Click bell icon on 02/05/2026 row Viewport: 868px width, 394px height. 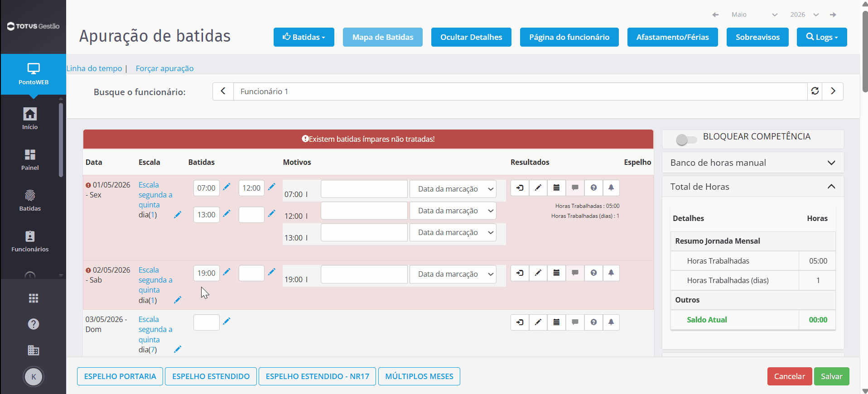611,273
